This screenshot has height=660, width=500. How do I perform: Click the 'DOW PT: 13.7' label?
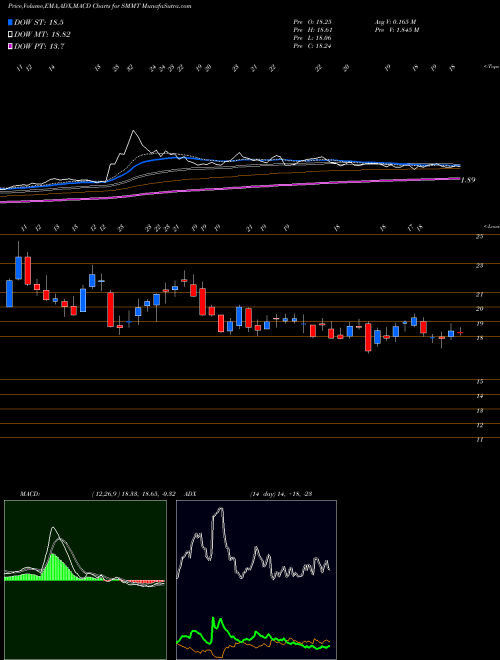pyautogui.click(x=39, y=47)
